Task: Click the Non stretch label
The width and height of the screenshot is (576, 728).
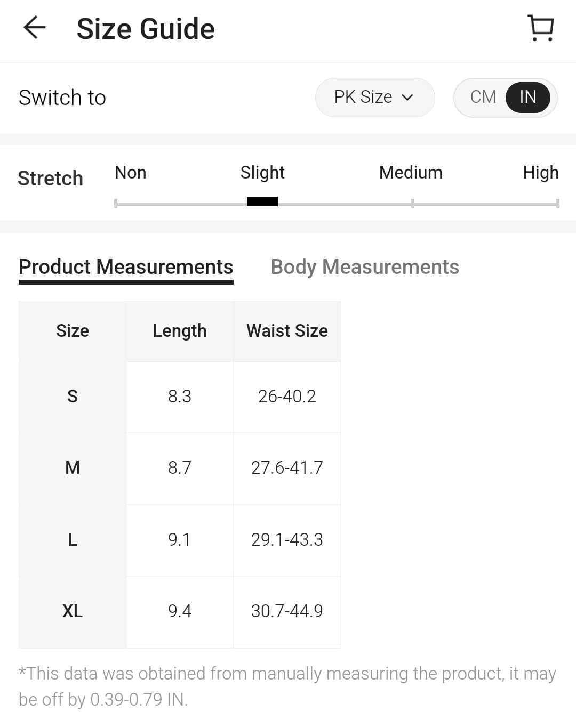Action: click(x=130, y=173)
